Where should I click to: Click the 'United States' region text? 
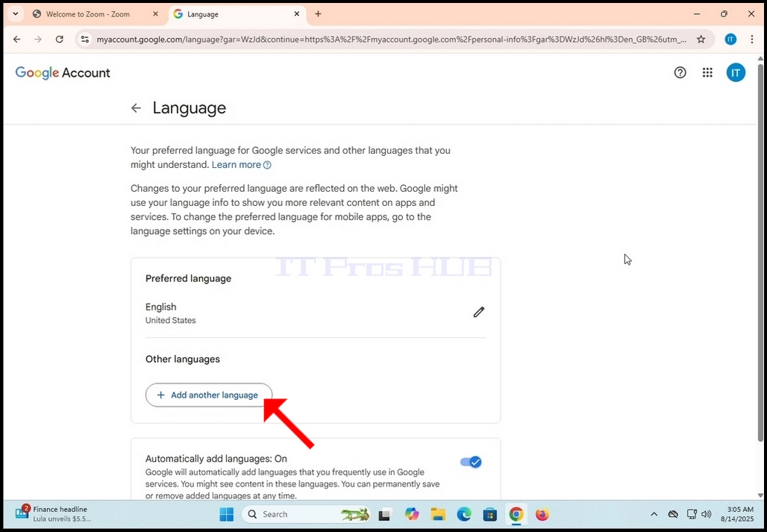tap(170, 321)
